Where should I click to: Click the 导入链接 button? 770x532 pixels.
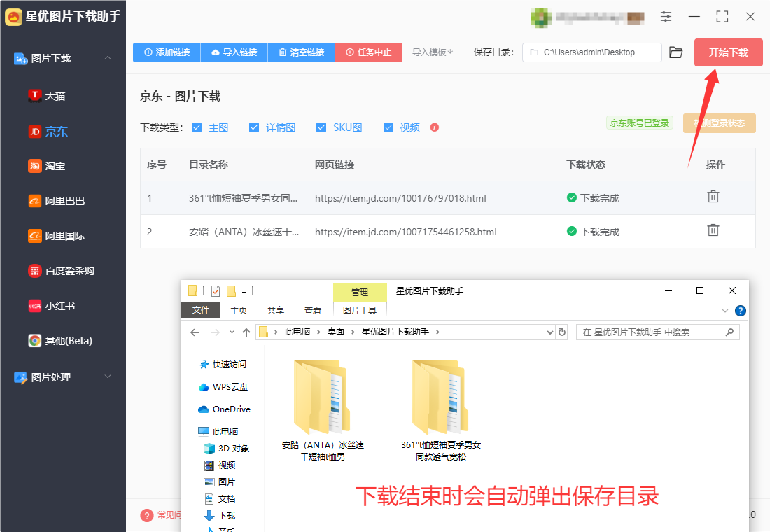pos(234,52)
